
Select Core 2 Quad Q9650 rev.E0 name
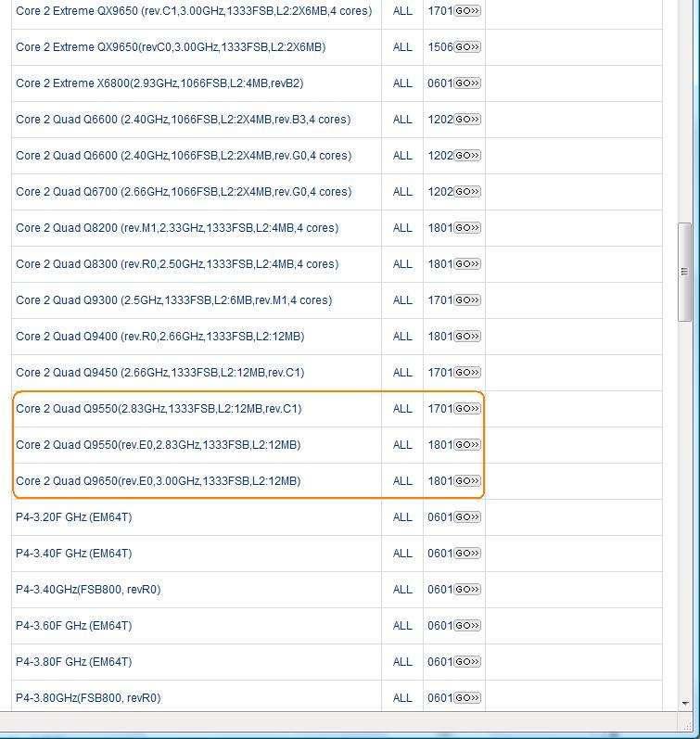159,481
